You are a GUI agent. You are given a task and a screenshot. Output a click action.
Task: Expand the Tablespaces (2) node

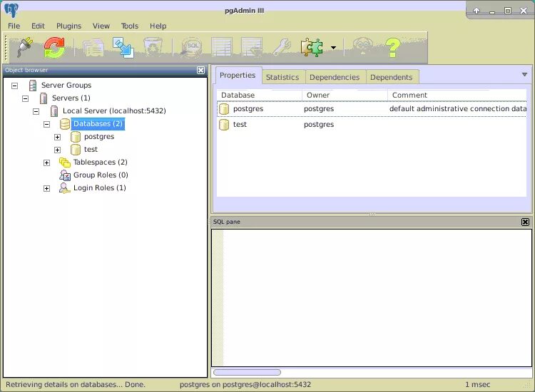(x=47, y=163)
